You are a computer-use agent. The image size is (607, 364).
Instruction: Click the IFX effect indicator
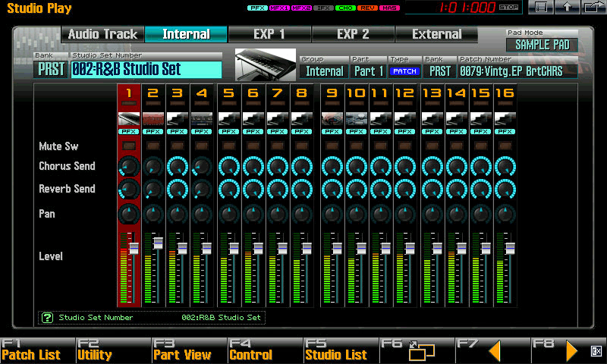click(x=324, y=8)
